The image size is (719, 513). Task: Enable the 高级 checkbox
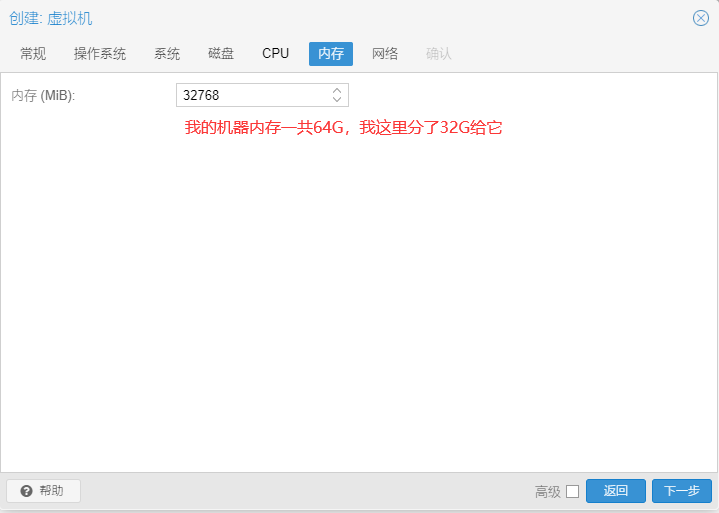click(x=572, y=491)
